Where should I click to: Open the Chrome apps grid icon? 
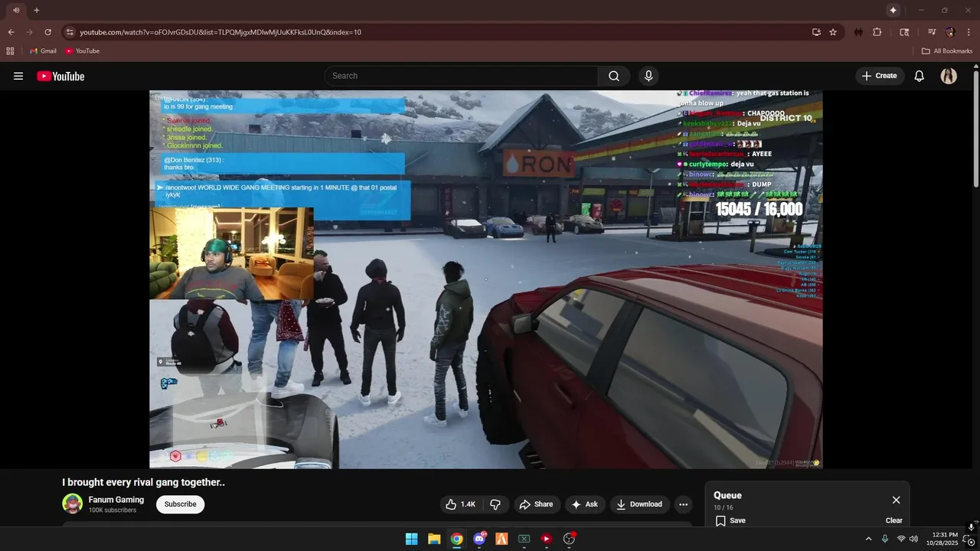[x=10, y=51]
